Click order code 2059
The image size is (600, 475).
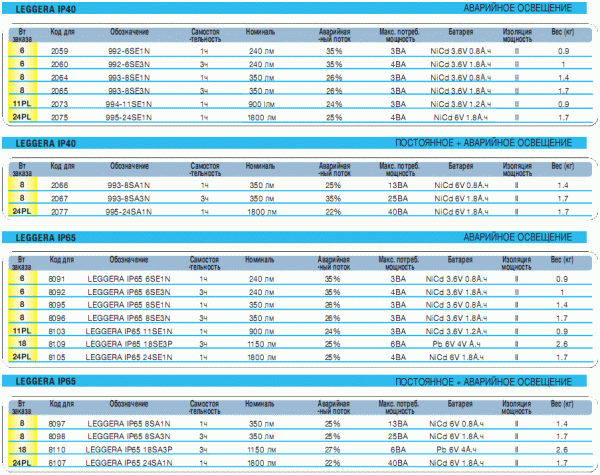(59, 51)
